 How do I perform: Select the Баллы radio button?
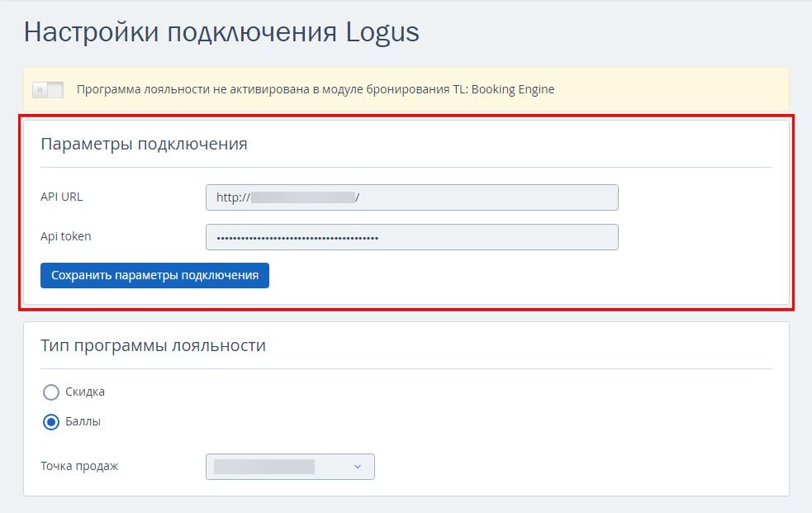click(x=50, y=422)
